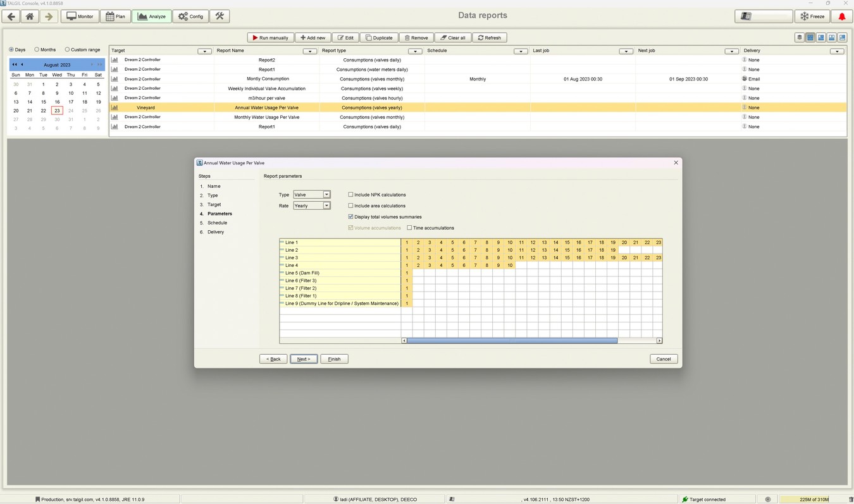Click the valve grid scroll-left arrow

[x=405, y=341]
